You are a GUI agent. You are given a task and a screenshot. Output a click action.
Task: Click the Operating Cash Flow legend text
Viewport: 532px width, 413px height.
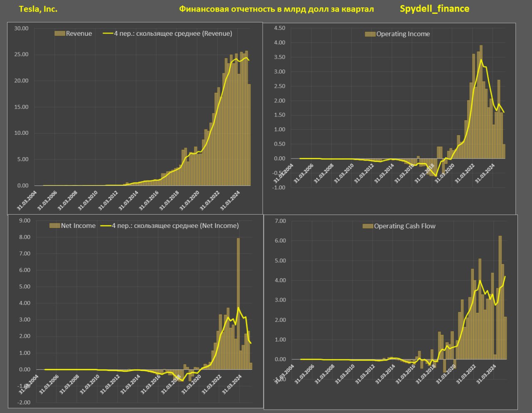(404, 226)
